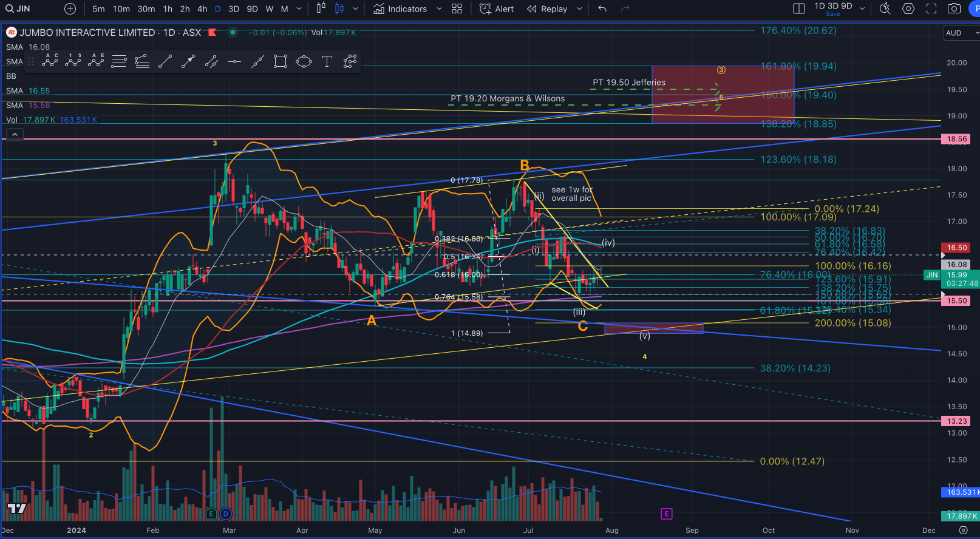Open the chart layout setup icon
980x539 pixels.
pyautogui.click(x=799, y=8)
